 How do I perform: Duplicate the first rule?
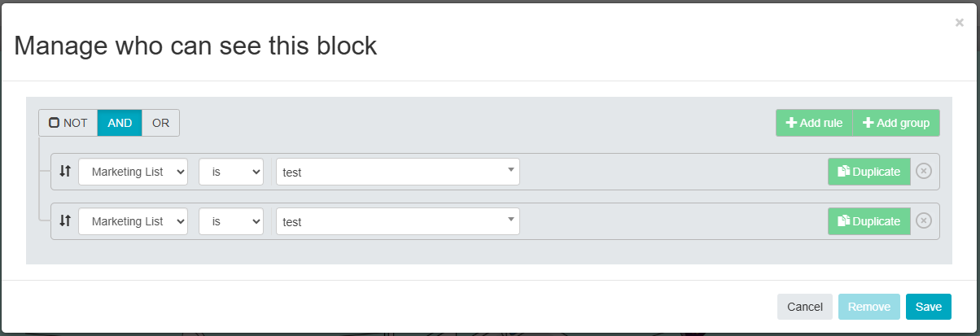tap(869, 172)
